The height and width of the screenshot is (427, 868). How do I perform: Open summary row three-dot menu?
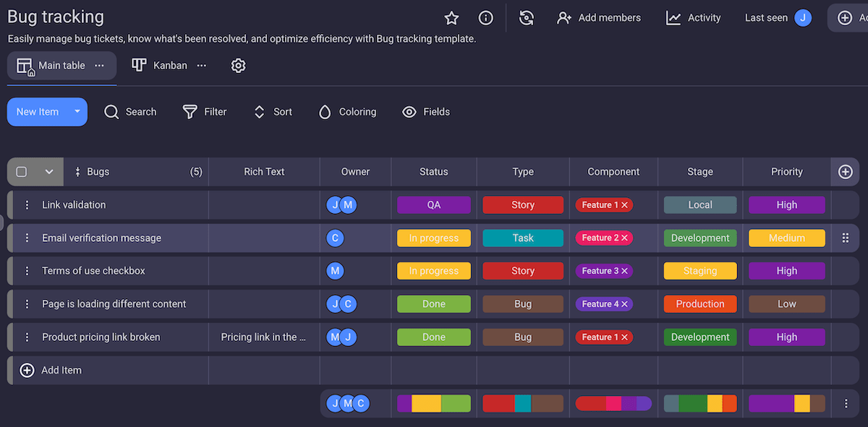846,404
